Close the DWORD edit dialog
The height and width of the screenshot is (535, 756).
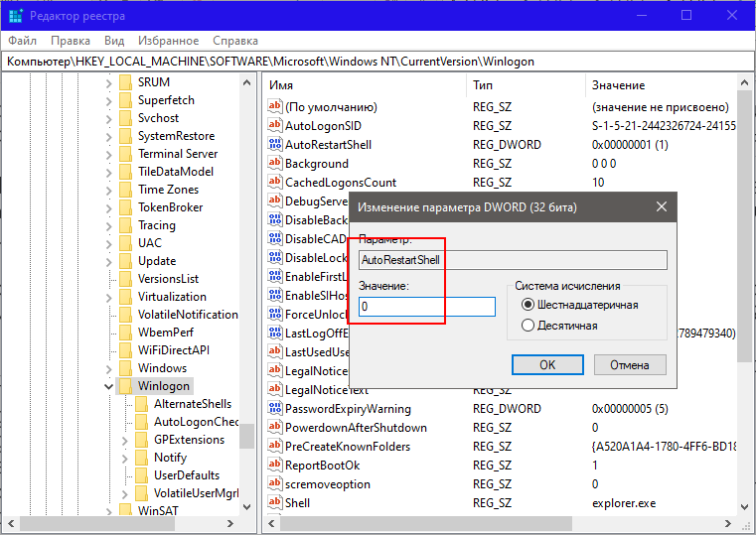(x=662, y=207)
